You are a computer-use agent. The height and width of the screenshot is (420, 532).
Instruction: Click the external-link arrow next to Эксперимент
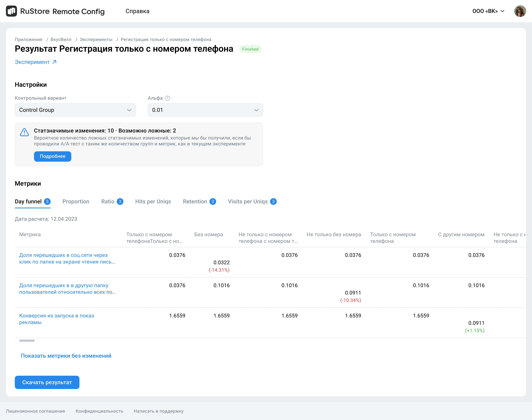54,62
